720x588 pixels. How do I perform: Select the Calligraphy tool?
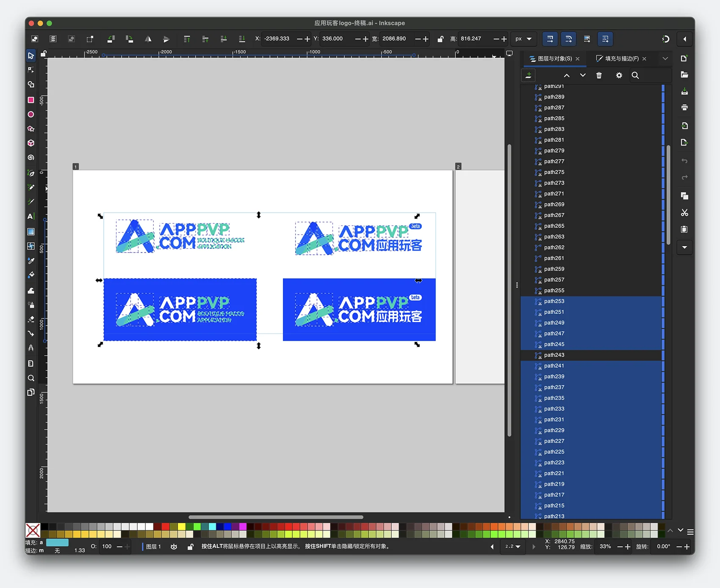(x=31, y=202)
